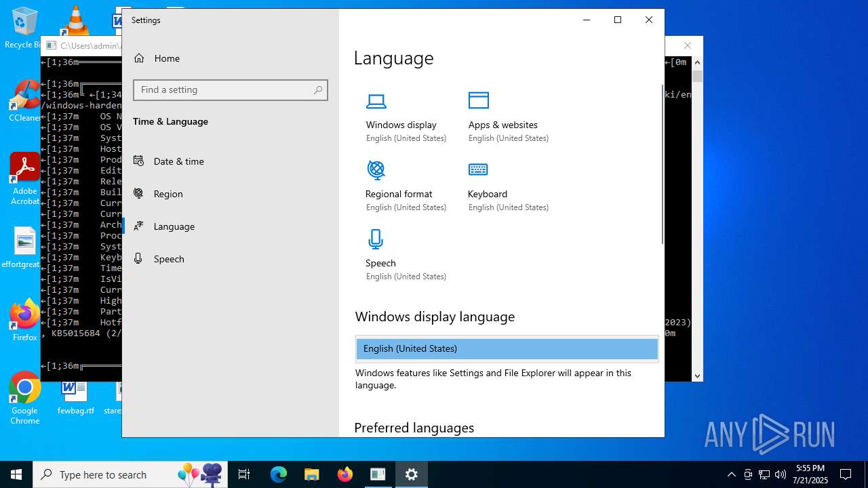Screen dimensions: 868x488
Task: Open Firefox desktop shortcut
Action: coord(24,321)
